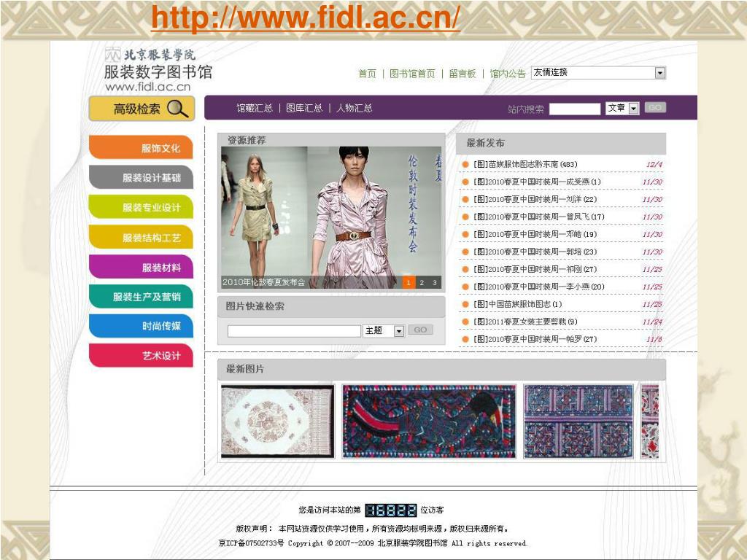The height and width of the screenshot is (560, 747).
Task: Open [图]中国苗族服饰图志 (1) entry
Action: [x=517, y=304]
